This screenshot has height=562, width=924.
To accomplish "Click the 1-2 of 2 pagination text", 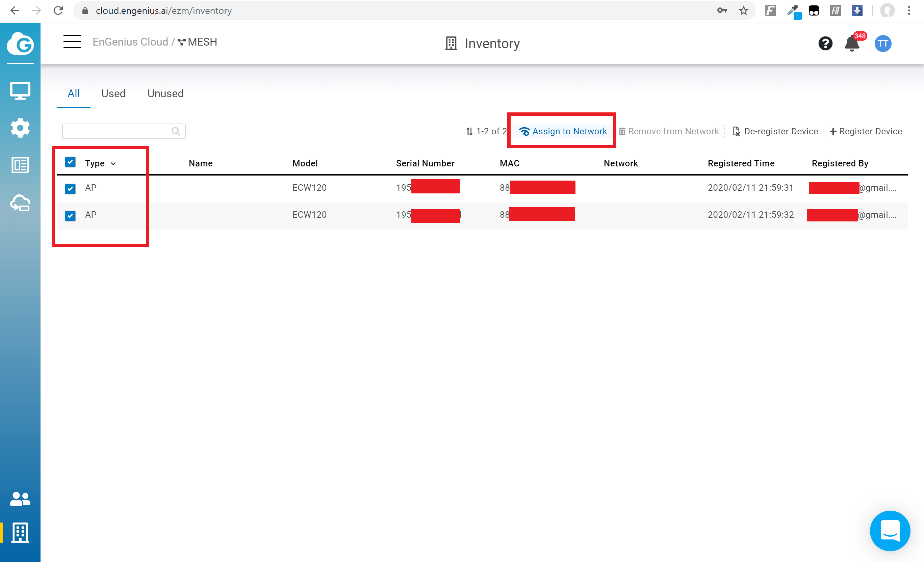I will [x=491, y=132].
